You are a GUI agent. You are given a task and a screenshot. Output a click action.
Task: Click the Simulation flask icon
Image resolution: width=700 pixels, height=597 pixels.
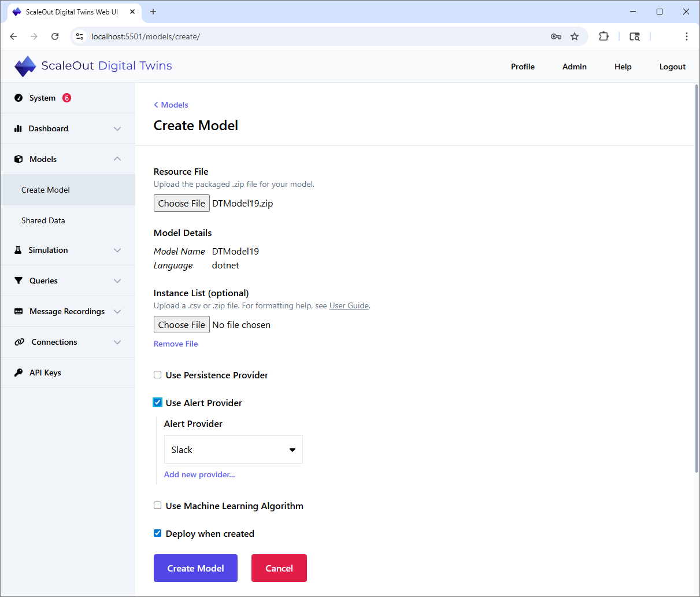pos(18,250)
